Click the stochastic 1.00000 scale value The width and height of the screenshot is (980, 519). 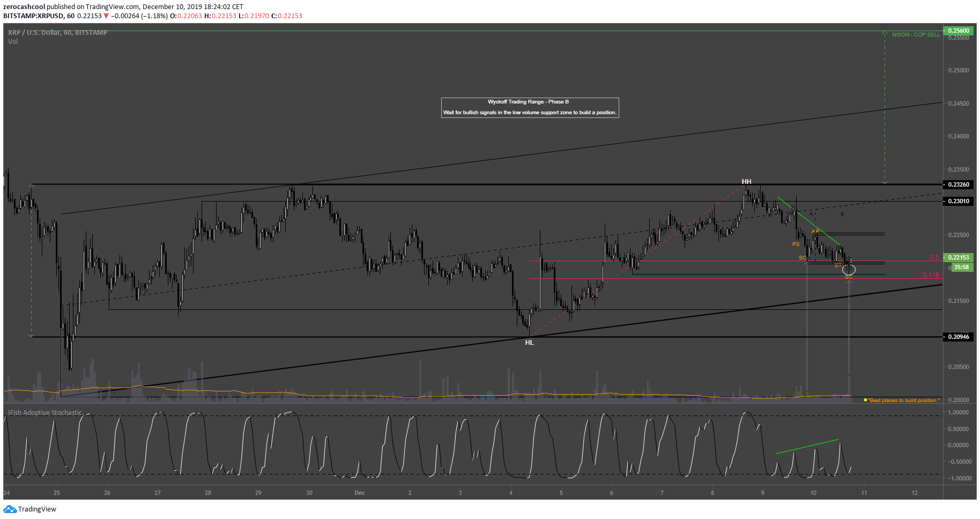958,413
